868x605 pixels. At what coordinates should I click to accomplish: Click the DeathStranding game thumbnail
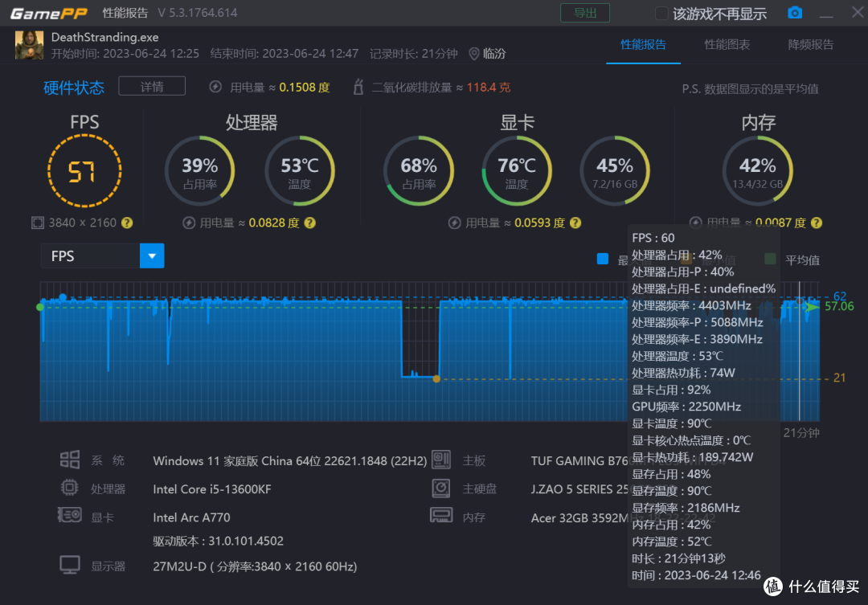click(29, 45)
